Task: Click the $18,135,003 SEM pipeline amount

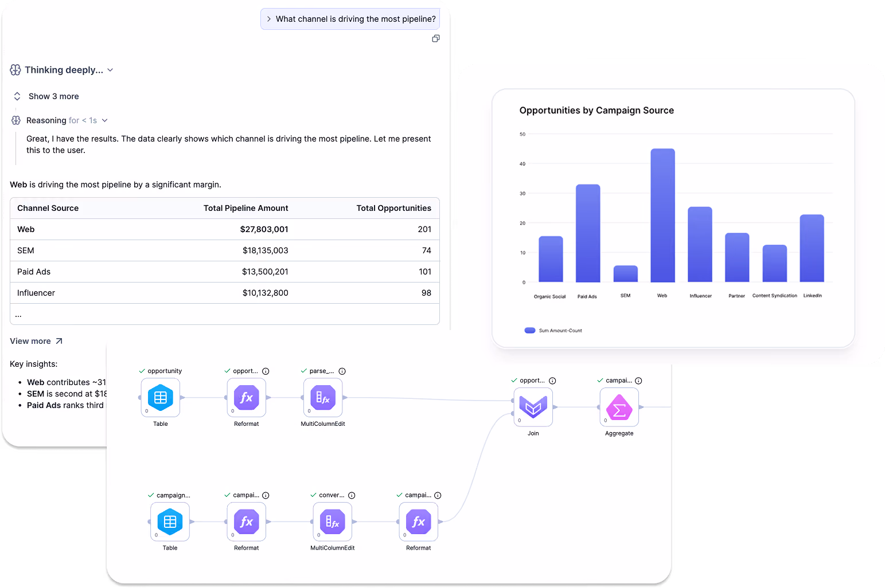Action: click(266, 250)
